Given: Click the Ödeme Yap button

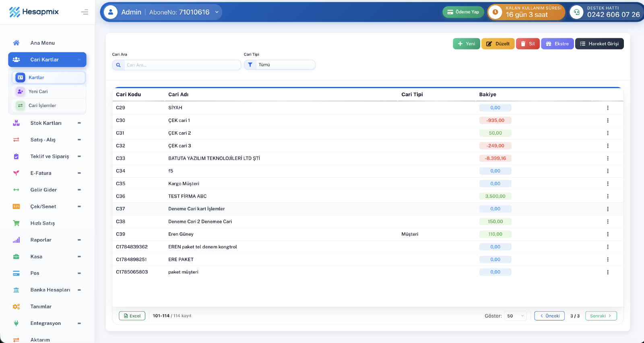Looking at the screenshot, I should [463, 12].
